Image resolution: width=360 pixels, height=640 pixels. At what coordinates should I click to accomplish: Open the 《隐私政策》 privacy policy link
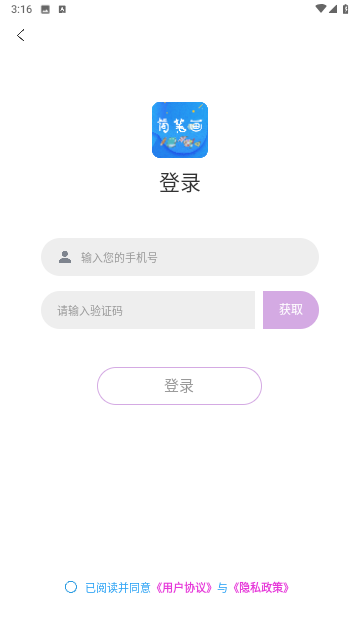click(x=261, y=588)
